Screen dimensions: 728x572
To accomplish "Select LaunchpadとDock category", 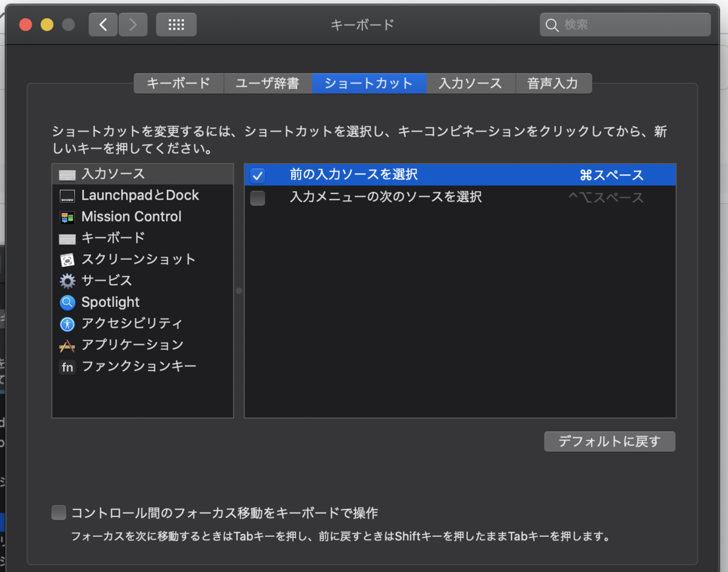I will coord(143,195).
